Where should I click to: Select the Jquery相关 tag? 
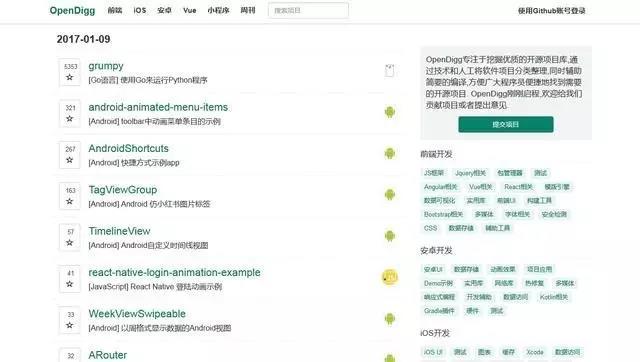pos(471,173)
